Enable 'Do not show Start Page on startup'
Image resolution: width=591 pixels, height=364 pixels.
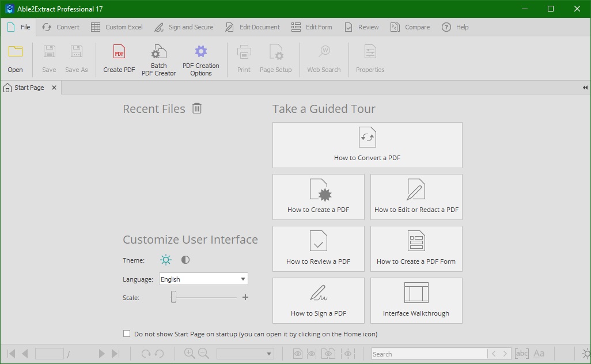[x=127, y=333]
